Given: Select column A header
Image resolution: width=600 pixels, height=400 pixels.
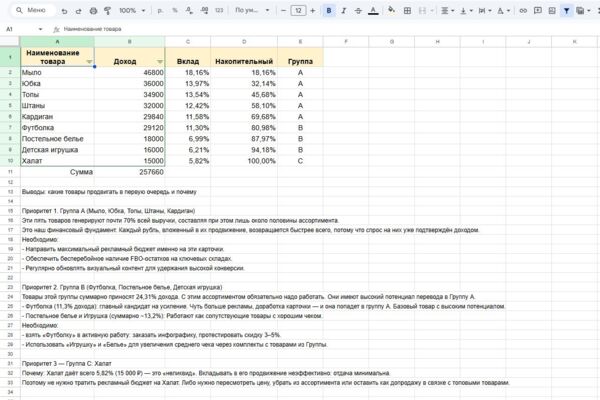Looking at the screenshot, I should [57, 41].
